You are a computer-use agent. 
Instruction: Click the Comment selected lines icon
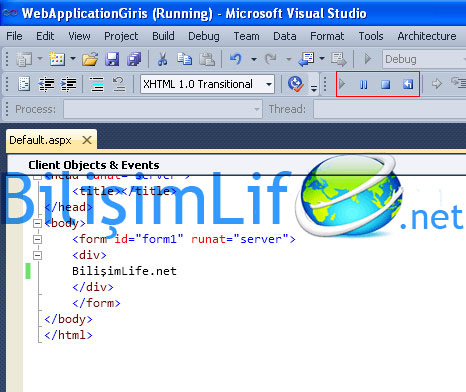[97, 84]
